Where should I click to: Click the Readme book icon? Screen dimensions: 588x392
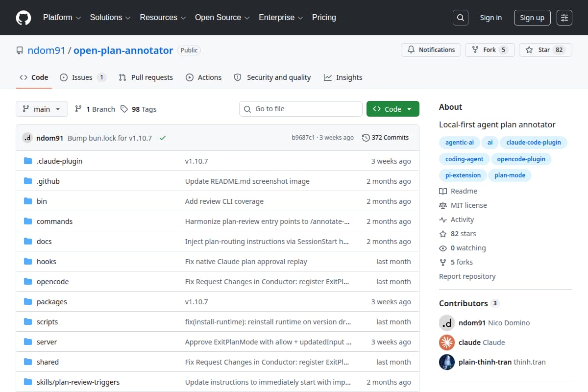coord(443,191)
